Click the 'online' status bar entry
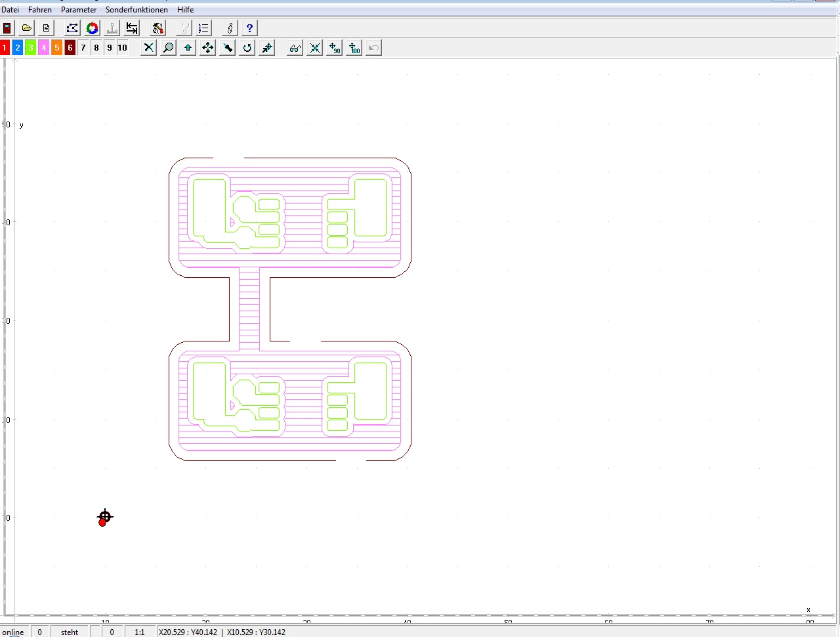 [13, 632]
